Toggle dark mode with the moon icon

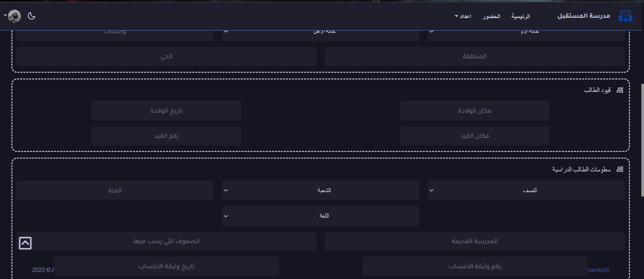[32, 16]
